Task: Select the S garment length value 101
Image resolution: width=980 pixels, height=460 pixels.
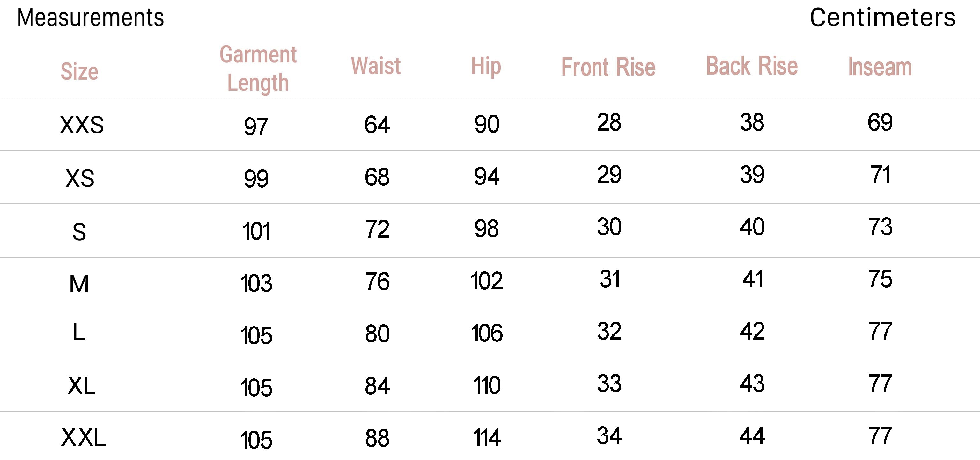Action: (256, 231)
